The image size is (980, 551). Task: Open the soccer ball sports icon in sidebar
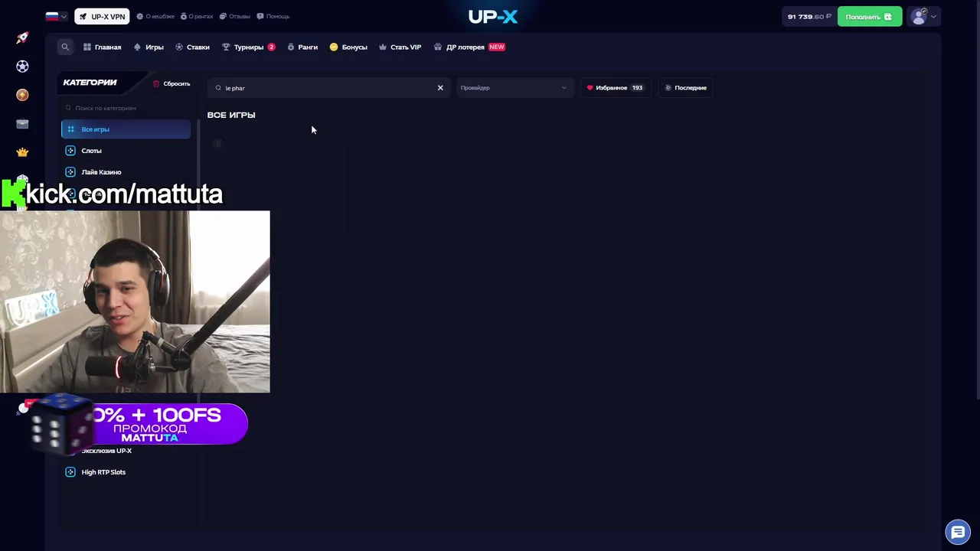pos(22,67)
